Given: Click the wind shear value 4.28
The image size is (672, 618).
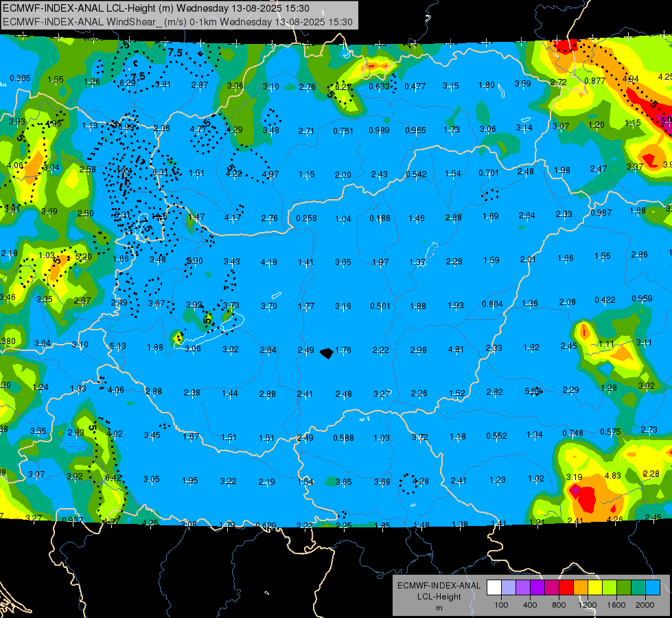Looking at the screenshot, I should coord(421,481).
